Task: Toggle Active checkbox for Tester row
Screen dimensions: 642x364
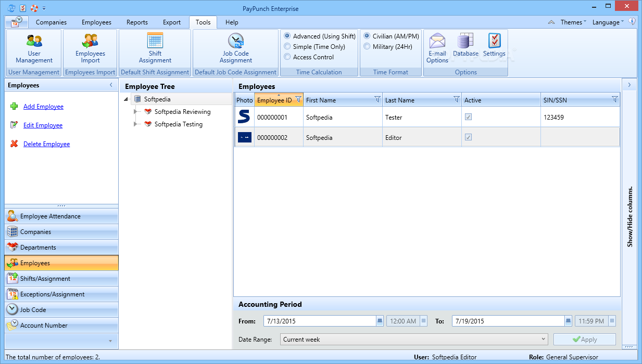Action: (x=468, y=118)
